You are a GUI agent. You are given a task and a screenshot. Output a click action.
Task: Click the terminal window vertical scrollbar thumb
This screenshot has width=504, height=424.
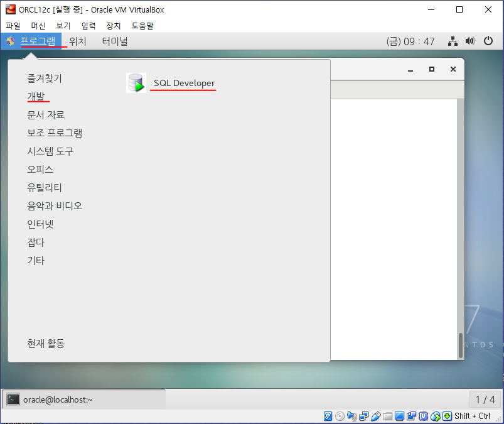(x=461, y=345)
